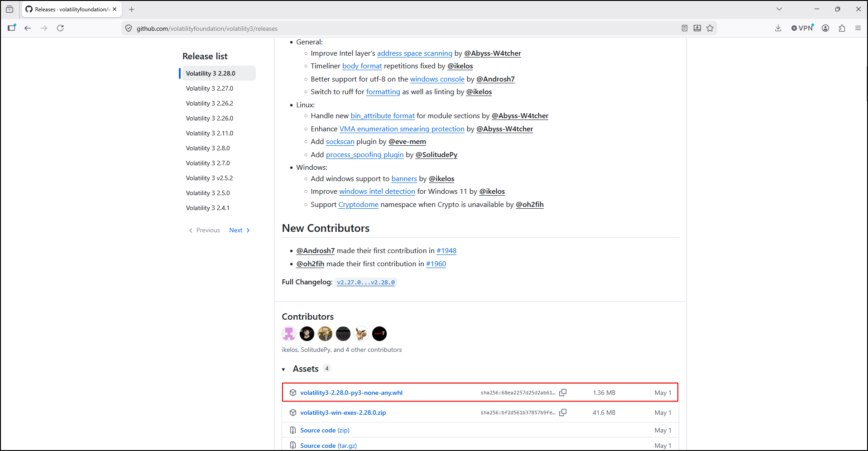Copy sha256 hash for win-exes zip asset
Screen dimensions: 868x451
click(563, 413)
